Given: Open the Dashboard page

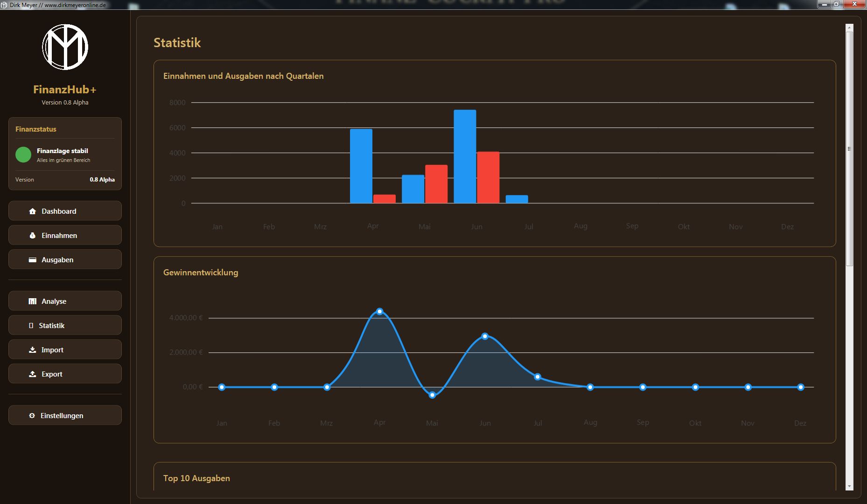Looking at the screenshot, I should pyautogui.click(x=65, y=211).
